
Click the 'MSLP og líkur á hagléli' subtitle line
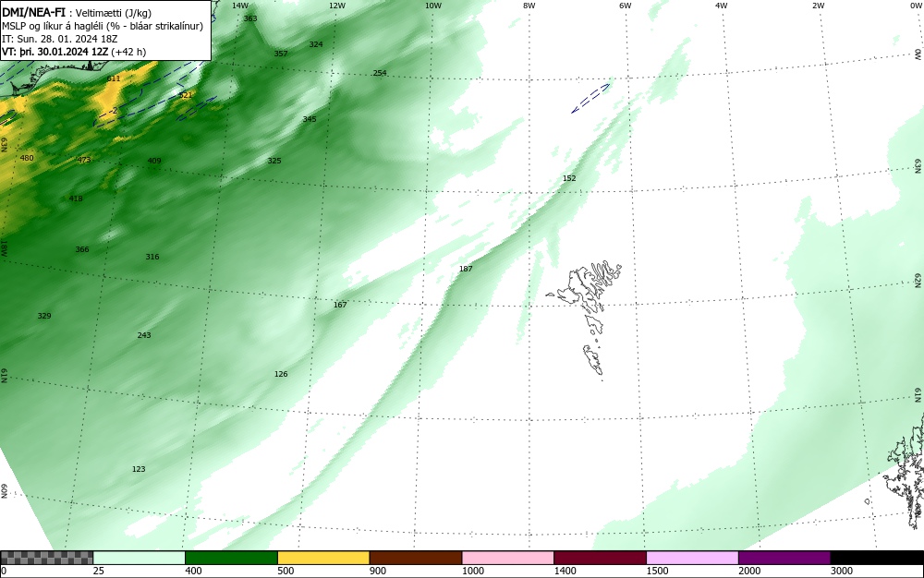(103, 26)
